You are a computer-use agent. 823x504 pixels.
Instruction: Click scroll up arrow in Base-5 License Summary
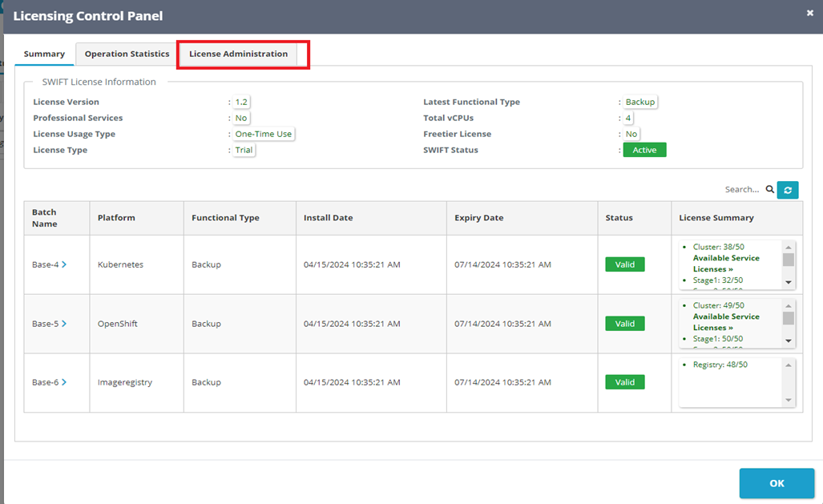pyautogui.click(x=789, y=306)
